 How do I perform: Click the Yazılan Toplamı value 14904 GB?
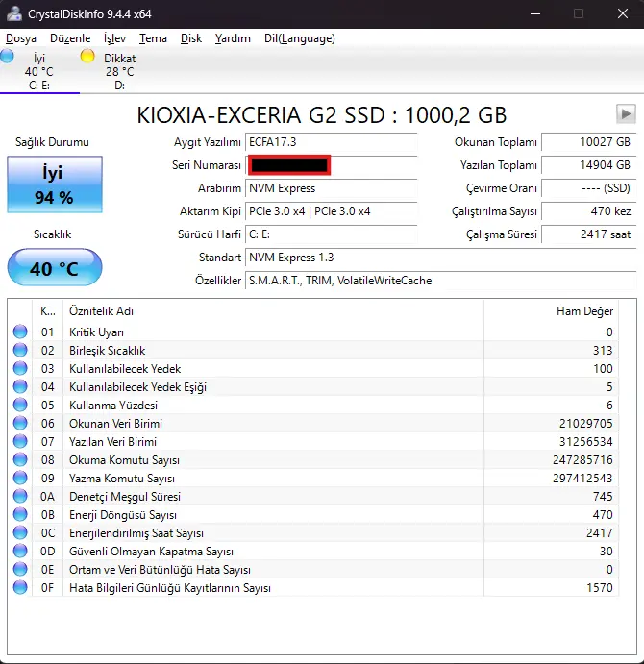click(x=589, y=165)
